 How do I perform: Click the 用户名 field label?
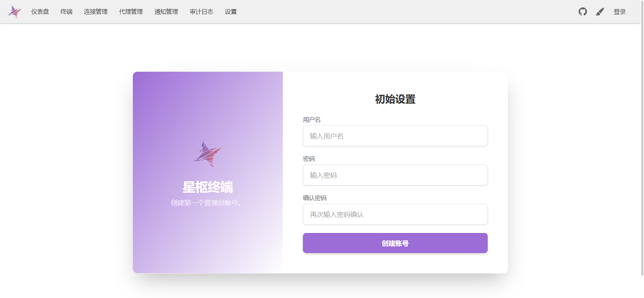coord(312,120)
